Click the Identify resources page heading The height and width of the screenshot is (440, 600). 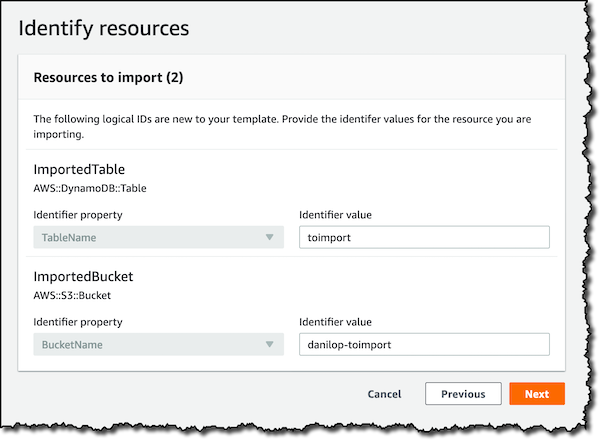(x=104, y=29)
